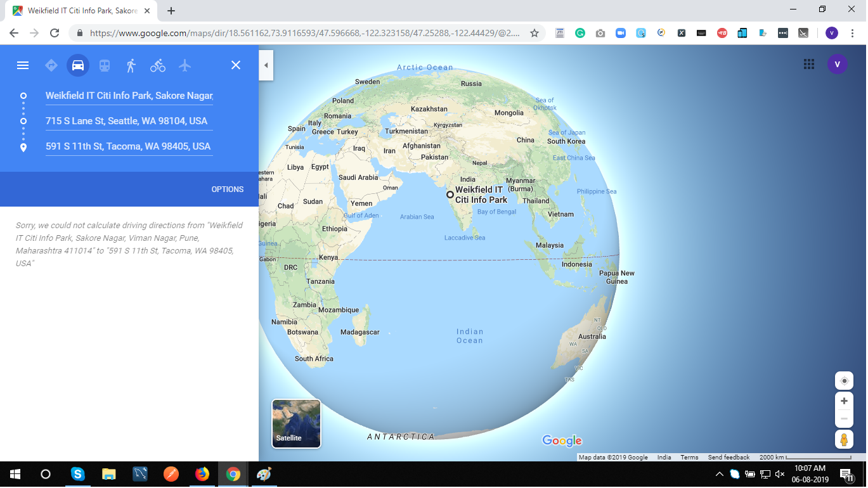
Task: Click the Madagascar map label
Action: [360, 332]
